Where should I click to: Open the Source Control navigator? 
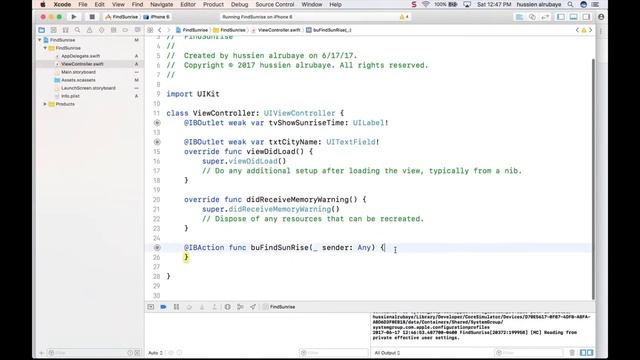click(53, 30)
